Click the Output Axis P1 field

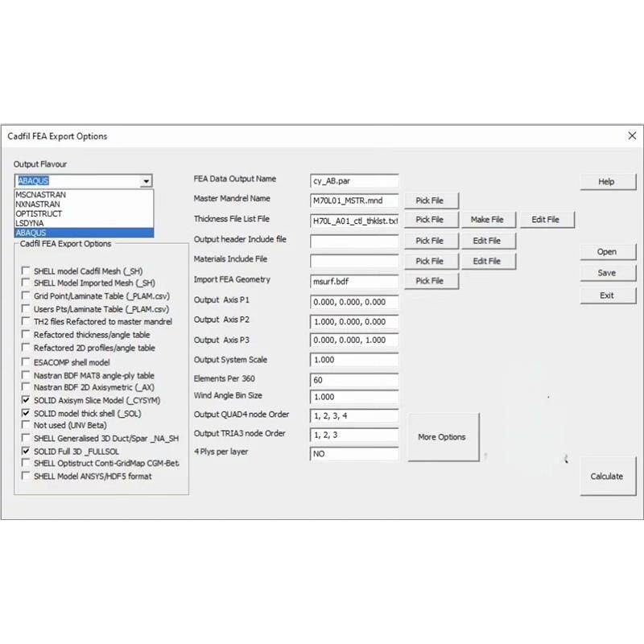click(354, 302)
